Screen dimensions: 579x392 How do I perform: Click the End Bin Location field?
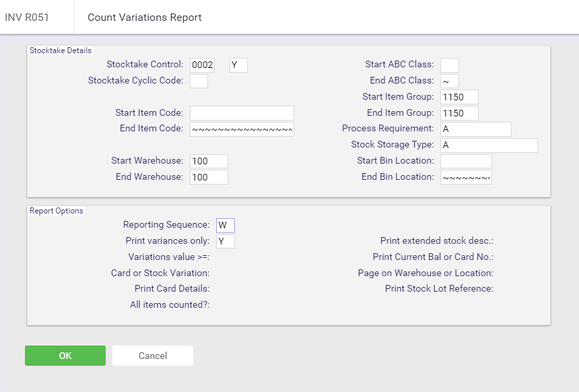pos(466,177)
